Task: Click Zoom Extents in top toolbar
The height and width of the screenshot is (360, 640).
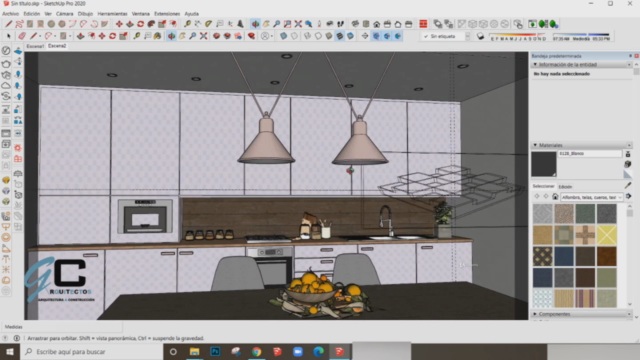Action: click(x=298, y=24)
